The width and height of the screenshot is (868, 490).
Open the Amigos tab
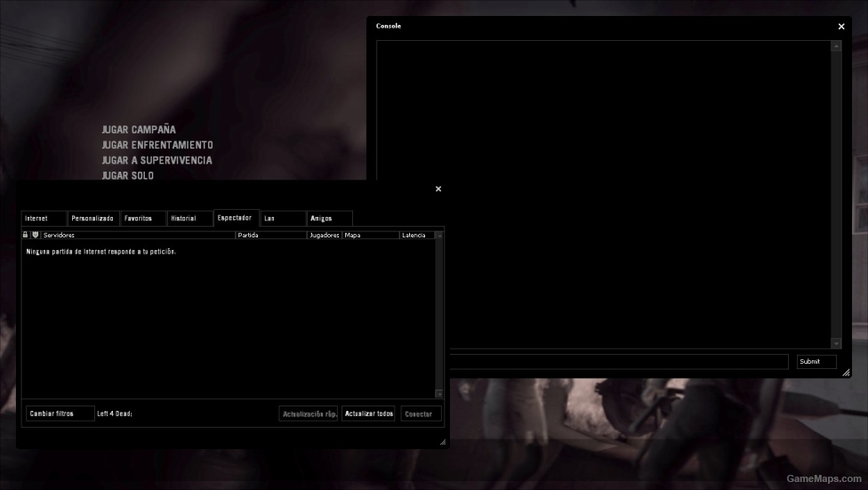click(329, 218)
